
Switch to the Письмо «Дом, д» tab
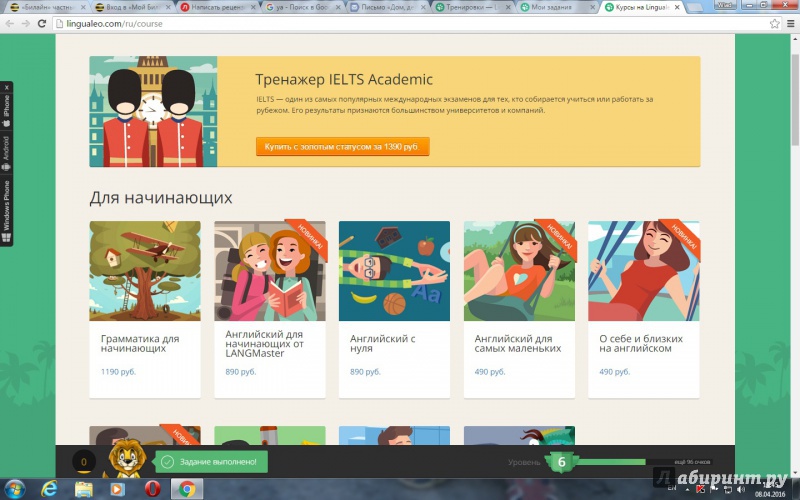coord(387,8)
